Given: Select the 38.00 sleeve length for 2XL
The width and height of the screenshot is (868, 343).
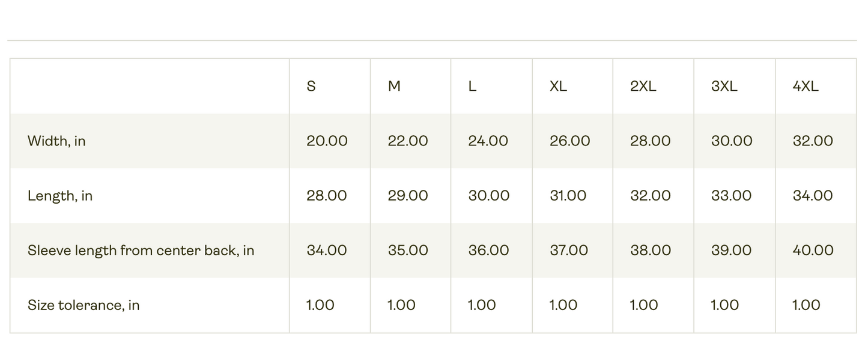Looking at the screenshot, I should coord(651,250).
